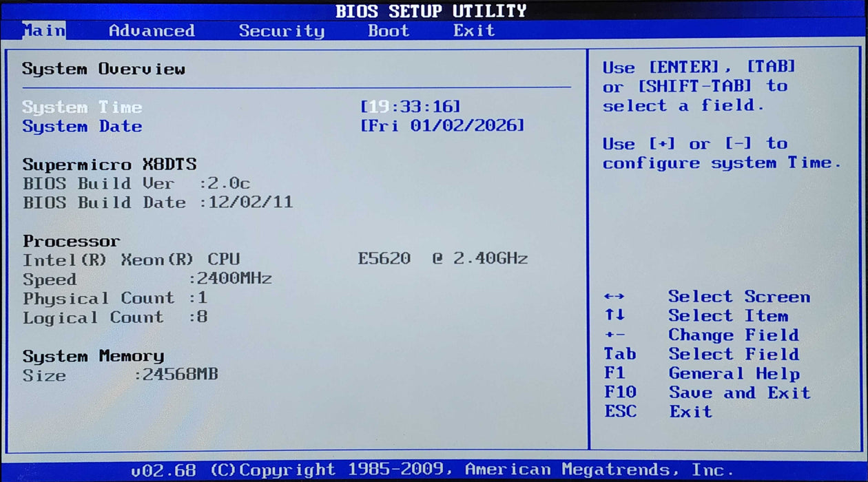This screenshot has width=868, height=482.
Task: Click the Logical Count 8 line
Action: pos(115,318)
